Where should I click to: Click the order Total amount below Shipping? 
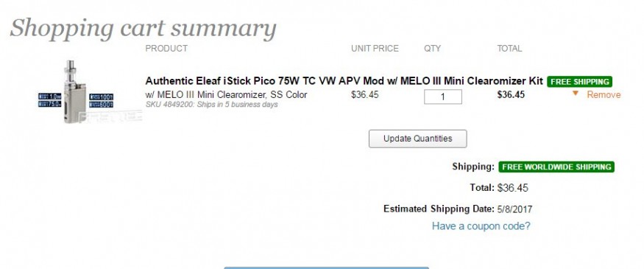(512, 188)
